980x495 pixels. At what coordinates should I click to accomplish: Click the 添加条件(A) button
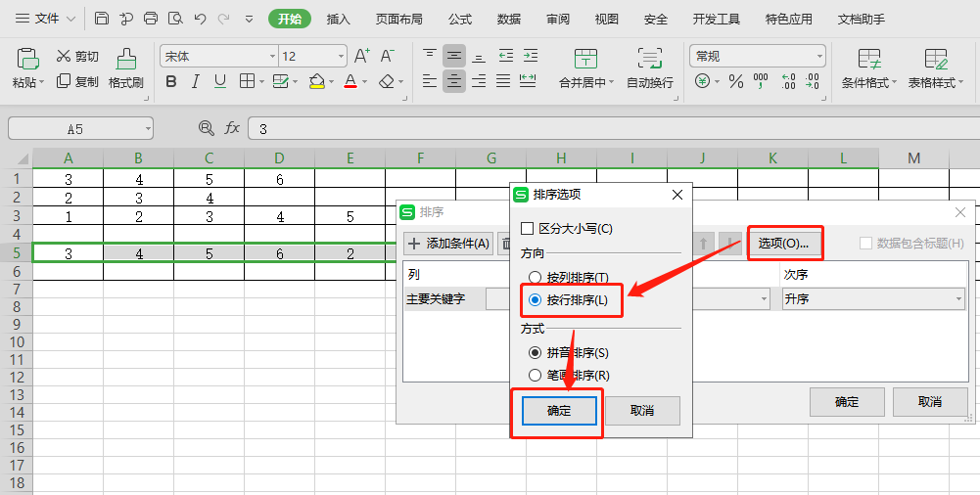pos(448,244)
